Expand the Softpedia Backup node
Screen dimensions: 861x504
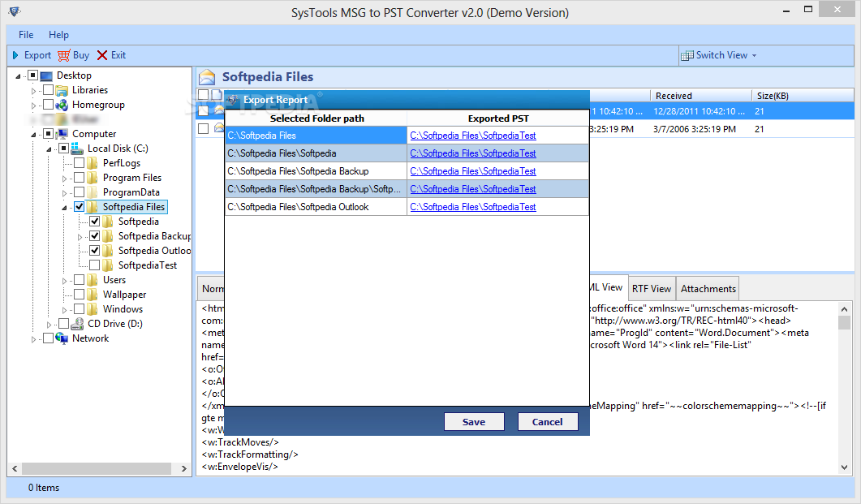pyautogui.click(x=80, y=237)
